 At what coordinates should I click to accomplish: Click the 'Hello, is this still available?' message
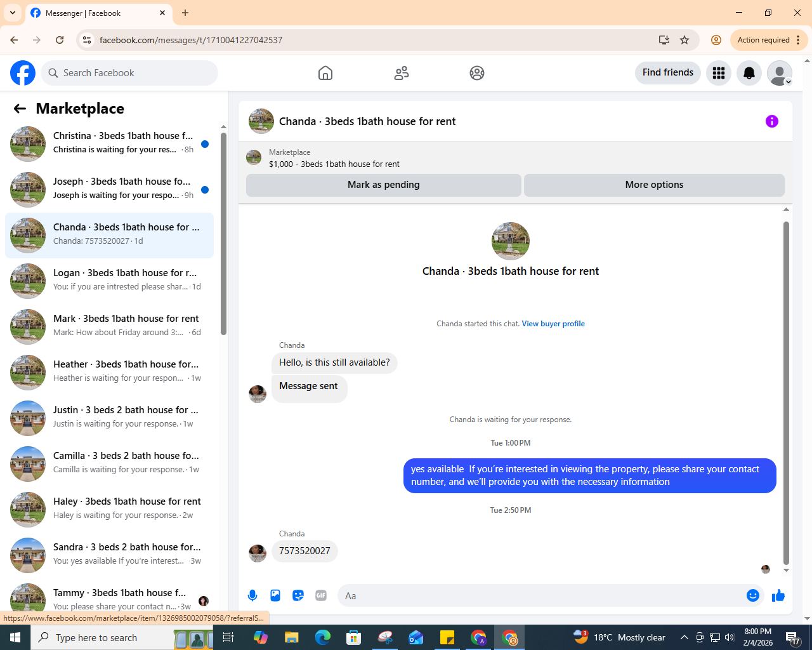[334, 362]
